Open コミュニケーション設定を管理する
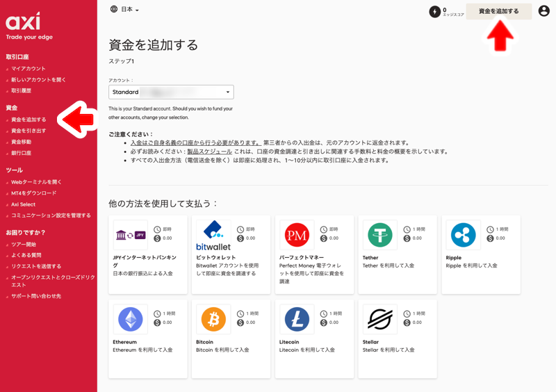 [51, 215]
